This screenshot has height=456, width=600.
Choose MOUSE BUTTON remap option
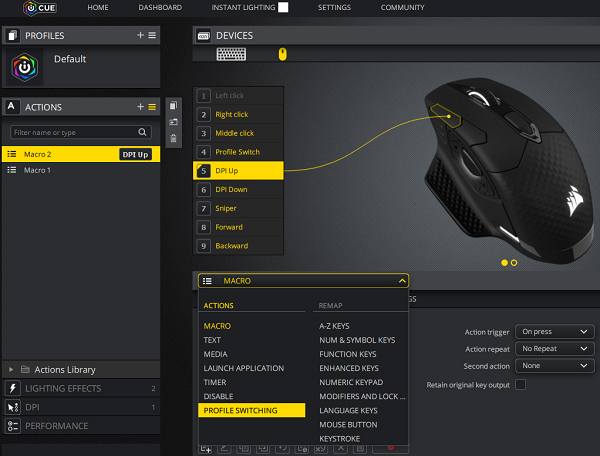point(348,425)
